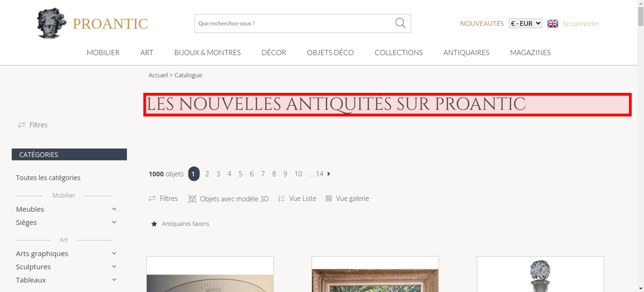
Task: Click the Proantic bust logo
Action: click(52, 23)
